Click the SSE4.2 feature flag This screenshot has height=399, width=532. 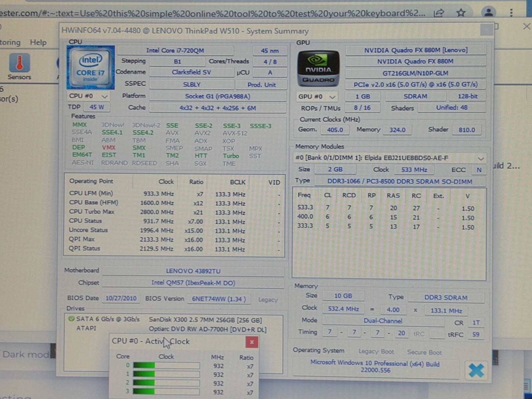(143, 133)
